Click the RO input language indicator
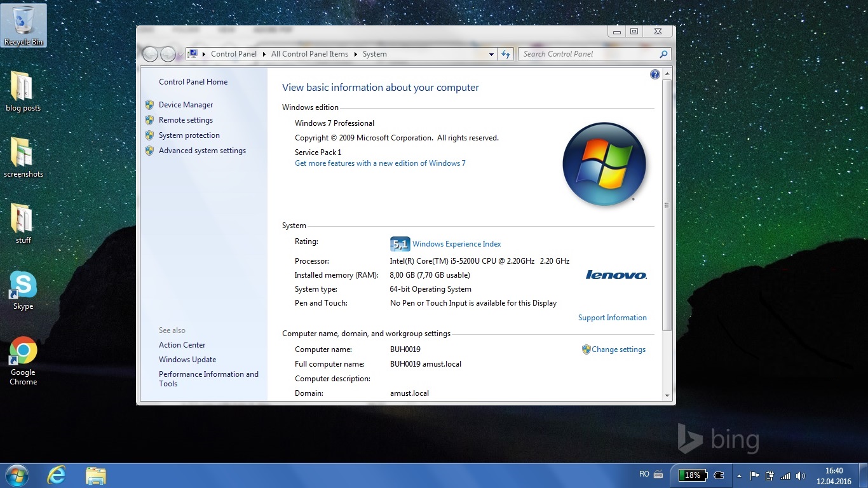This screenshot has height=488, width=868. coord(644,474)
